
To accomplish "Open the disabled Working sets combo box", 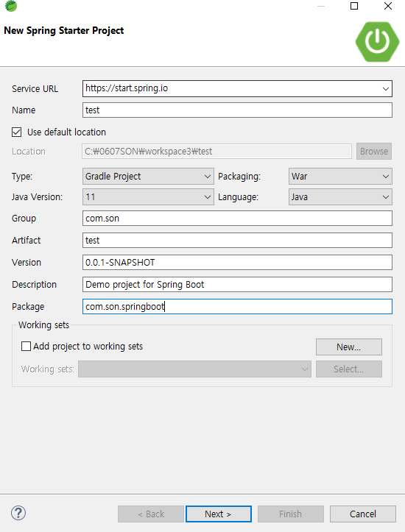I will (194, 369).
